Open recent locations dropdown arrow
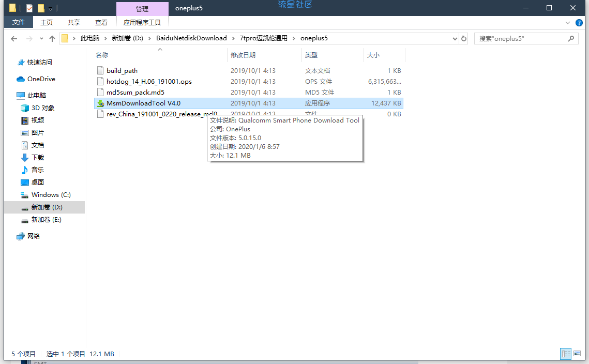Viewport: 589px width, 364px height. [x=41, y=38]
